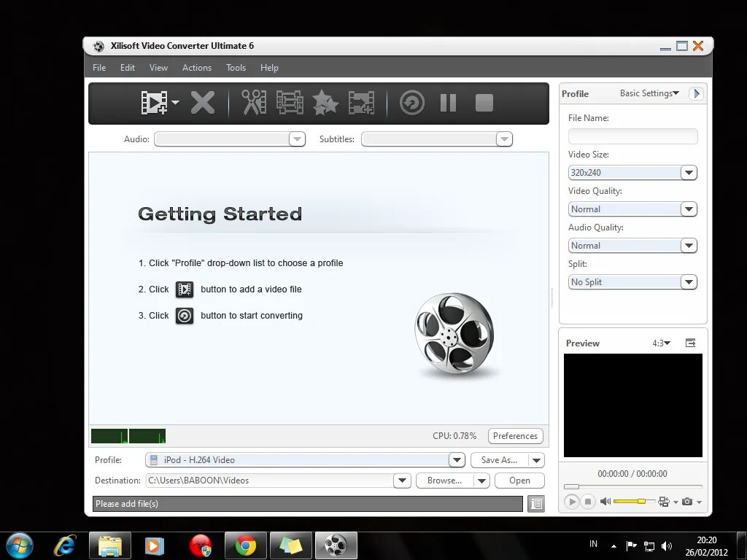Viewport: 747px width, 560px height.
Task: Click the snapshot camera icon
Action: coord(687,502)
